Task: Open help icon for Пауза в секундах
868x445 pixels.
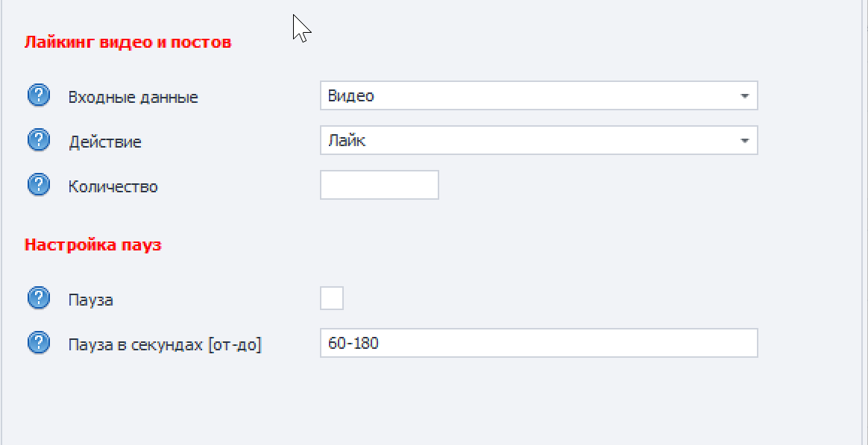Action: [x=39, y=344]
